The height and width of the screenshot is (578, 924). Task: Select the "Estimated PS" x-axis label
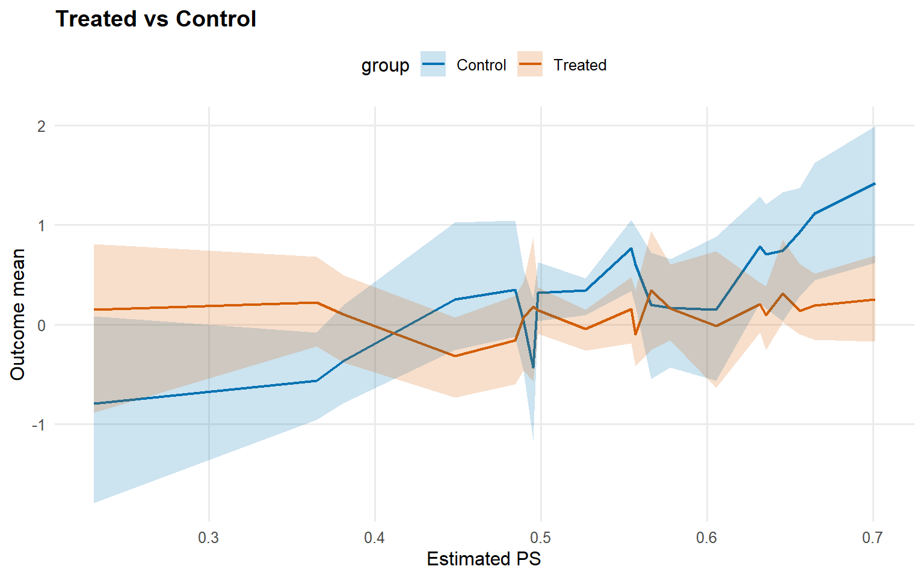coord(484,559)
